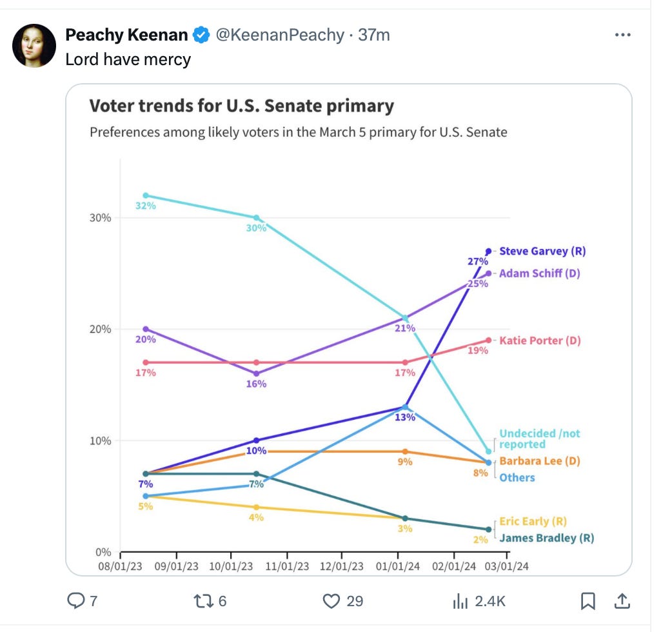This screenshot has width=672, height=632.
Task: Click the "Lord have mercy" tweet text
Action: point(128,59)
